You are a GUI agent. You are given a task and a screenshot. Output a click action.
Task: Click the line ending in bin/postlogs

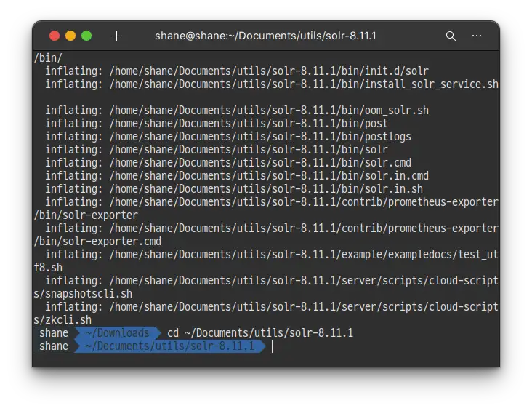pyautogui.click(x=228, y=137)
